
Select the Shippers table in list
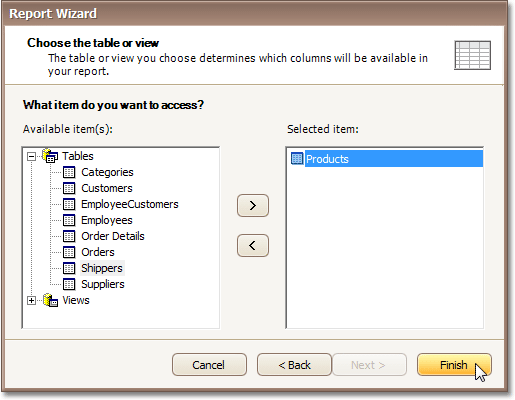coord(102,268)
